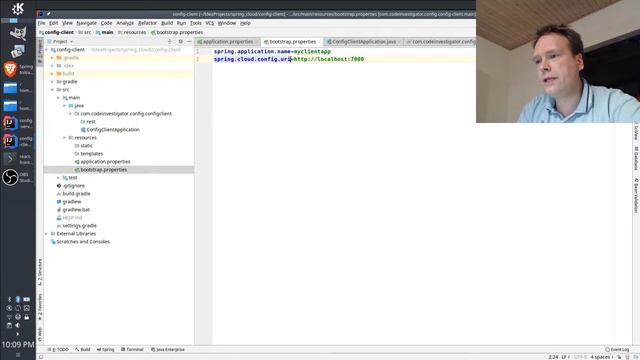Open the Structure side tool window
640x360 pixels.
[x=40, y=272]
